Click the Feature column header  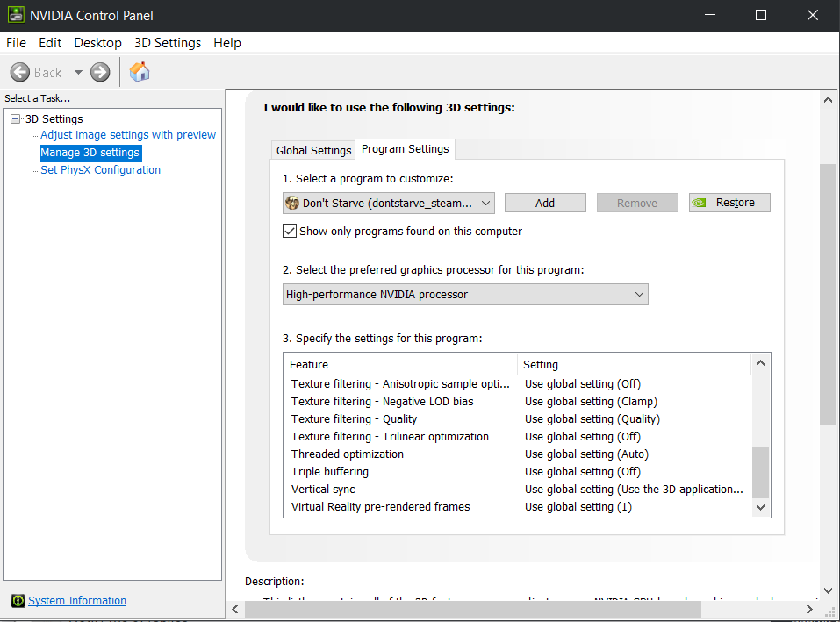pyautogui.click(x=401, y=365)
